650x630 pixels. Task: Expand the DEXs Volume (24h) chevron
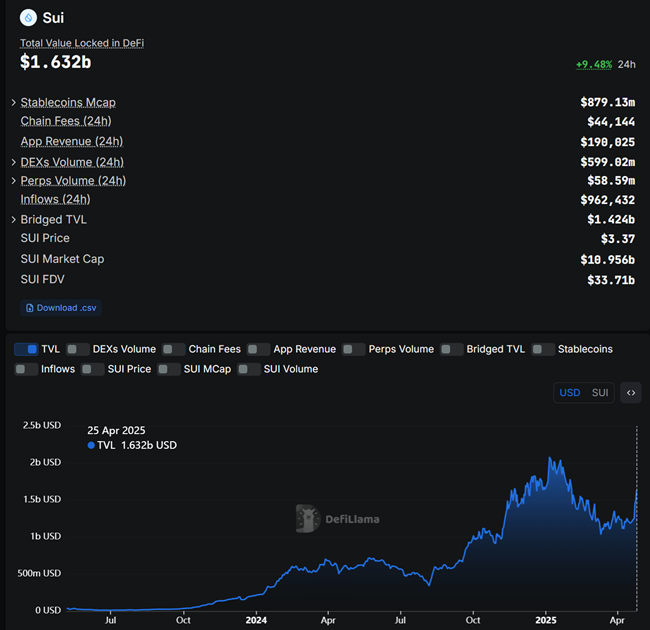click(14, 162)
